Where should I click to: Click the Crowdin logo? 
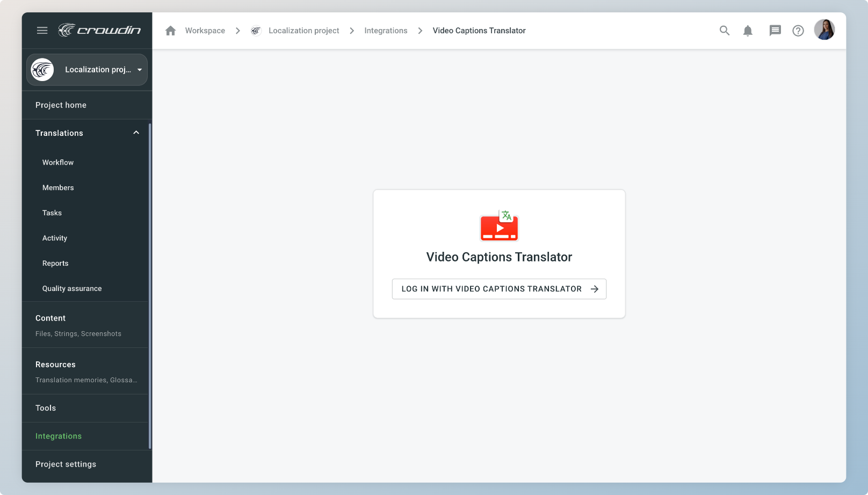(x=99, y=30)
